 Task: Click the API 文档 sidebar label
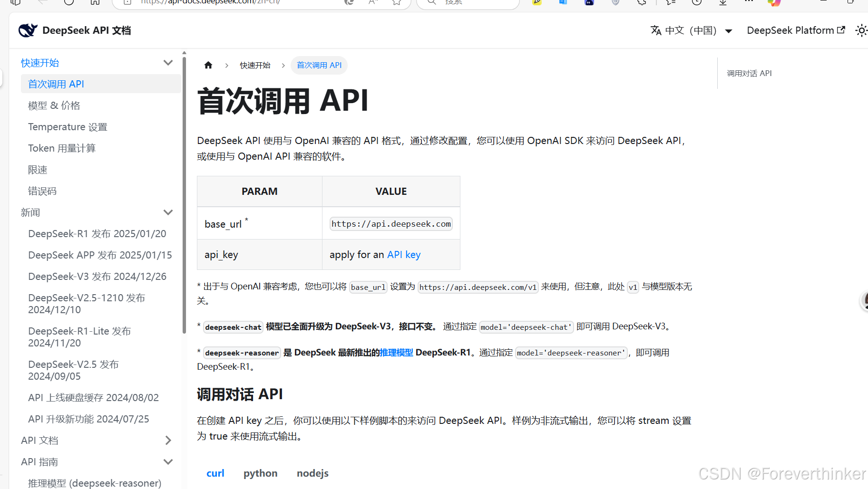tap(39, 441)
